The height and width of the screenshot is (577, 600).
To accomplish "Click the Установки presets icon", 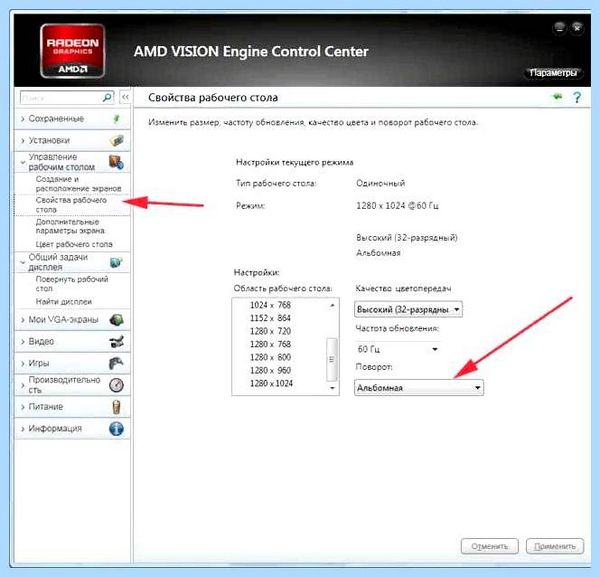I will 117,140.
